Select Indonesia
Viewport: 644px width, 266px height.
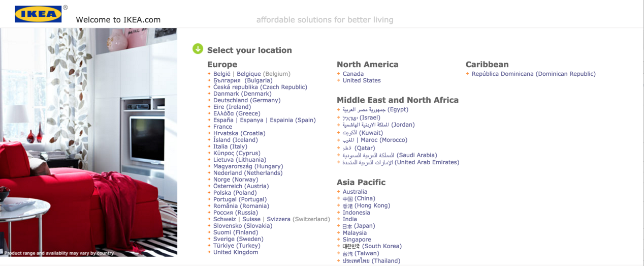coord(357,213)
